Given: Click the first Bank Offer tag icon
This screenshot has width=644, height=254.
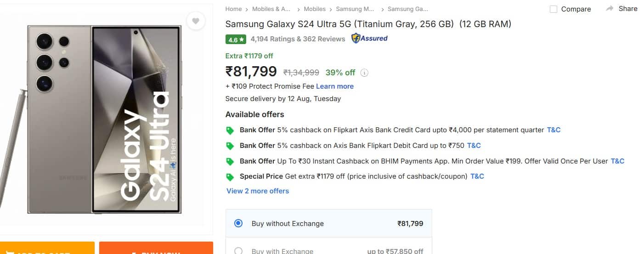Looking at the screenshot, I should coord(230,130).
